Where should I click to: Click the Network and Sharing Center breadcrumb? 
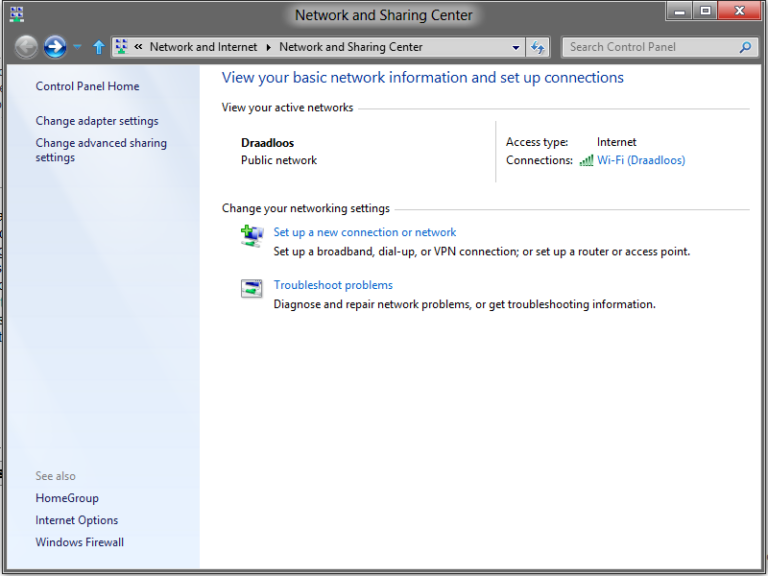351,47
